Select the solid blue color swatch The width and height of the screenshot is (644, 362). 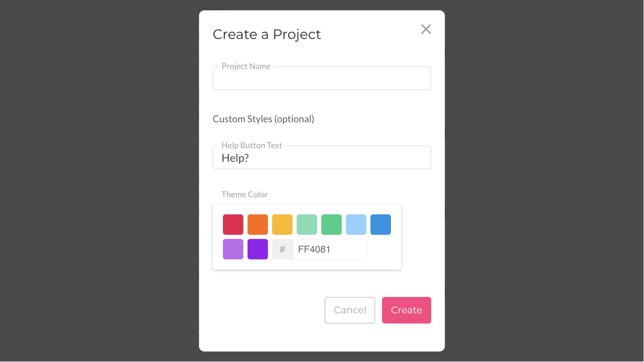(x=381, y=225)
